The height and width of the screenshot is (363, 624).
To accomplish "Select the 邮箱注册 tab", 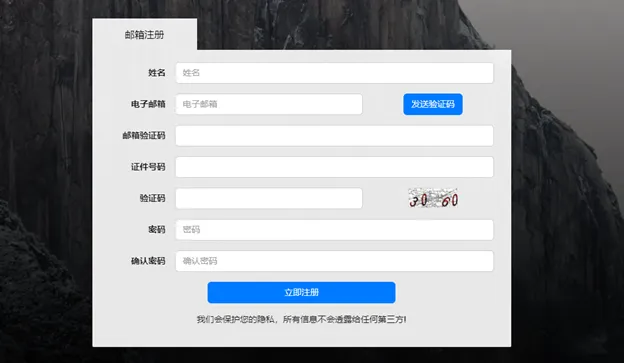I will pyautogui.click(x=144, y=35).
